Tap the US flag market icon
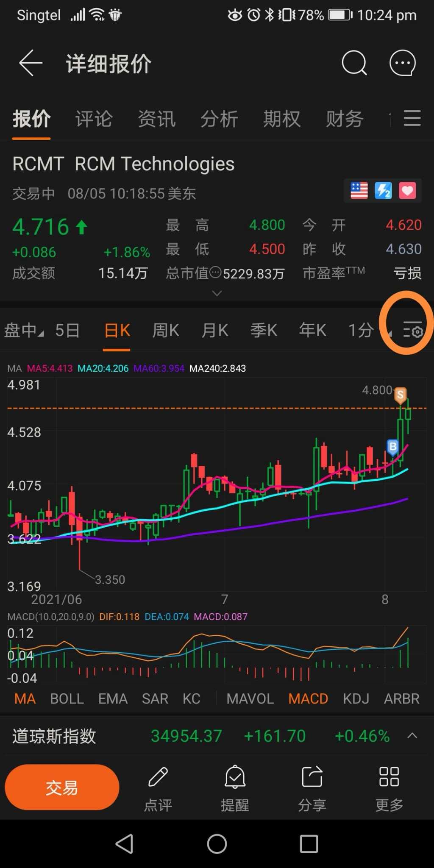The height and width of the screenshot is (868, 434). coord(359,191)
